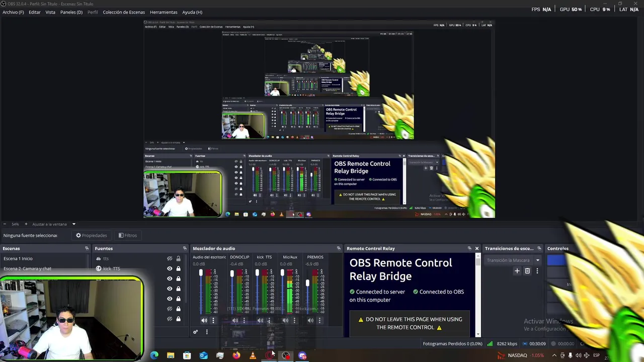Open Outlook from the taskbar

203,355
